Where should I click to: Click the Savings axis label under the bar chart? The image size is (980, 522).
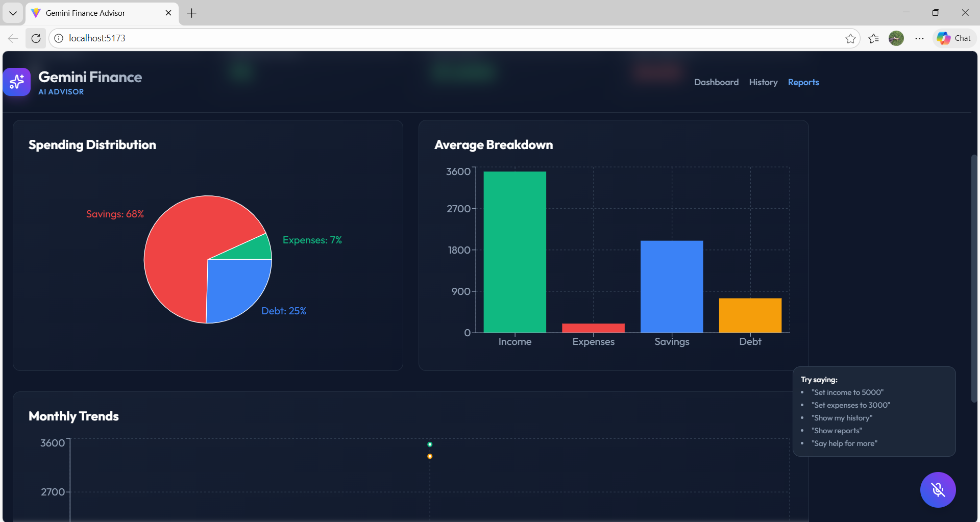point(672,341)
